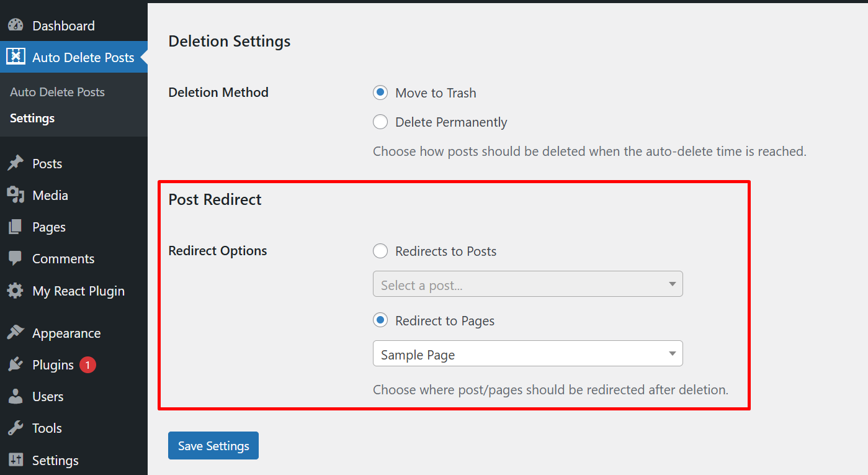The width and height of the screenshot is (868, 475).
Task: Expand the Sample Page dropdown
Action: click(x=527, y=354)
